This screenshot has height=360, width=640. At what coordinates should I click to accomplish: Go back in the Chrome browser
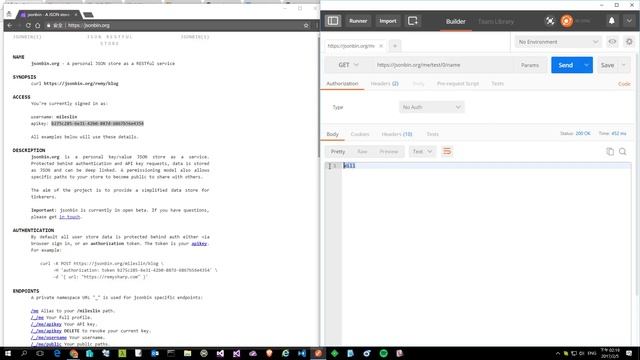tap(10, 25)
